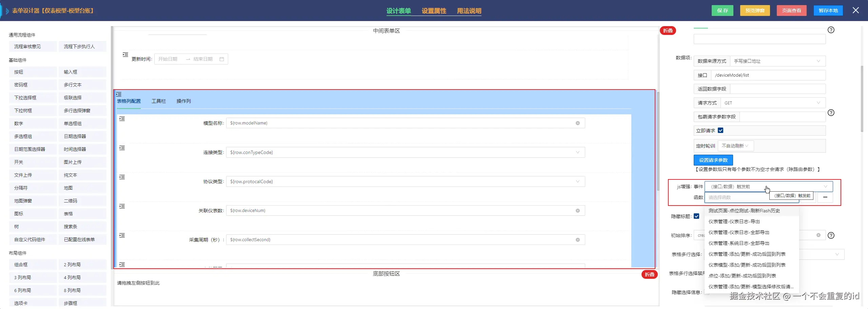Click the 页面查看 button
The height and width of the screenshot is (309, 868).
[792, 11]
